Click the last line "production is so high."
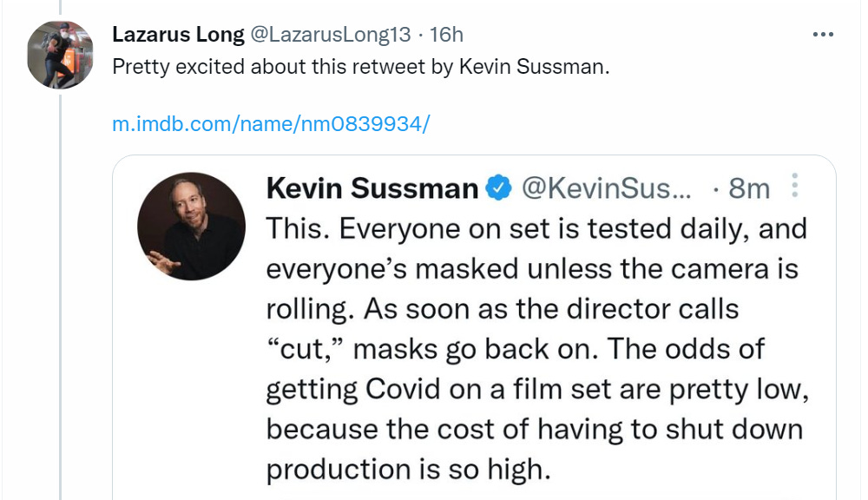This screenshot has width=868, height=500. 408,469
